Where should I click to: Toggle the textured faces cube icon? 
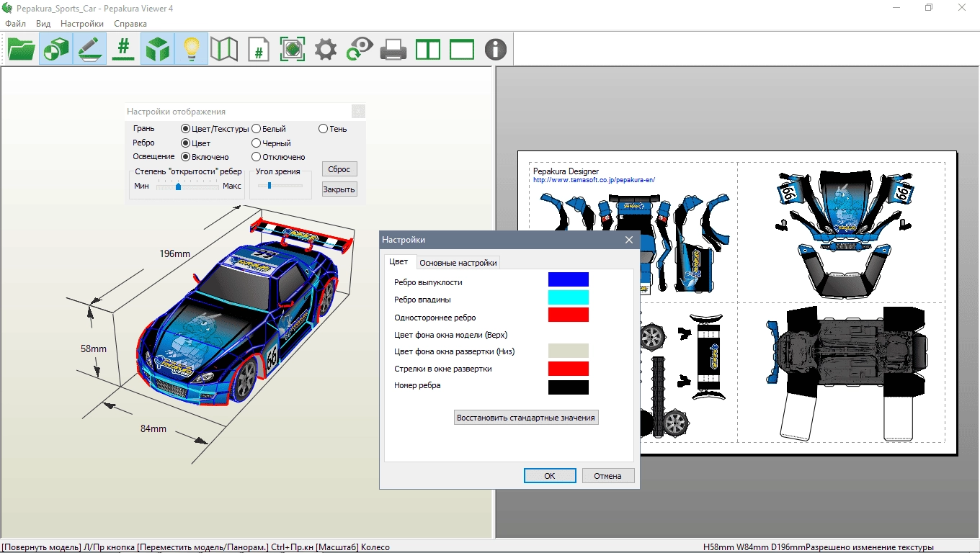(55, 49)
